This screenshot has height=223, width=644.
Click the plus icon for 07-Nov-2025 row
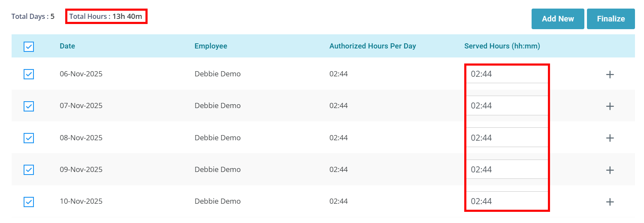(x=610, y=106)
